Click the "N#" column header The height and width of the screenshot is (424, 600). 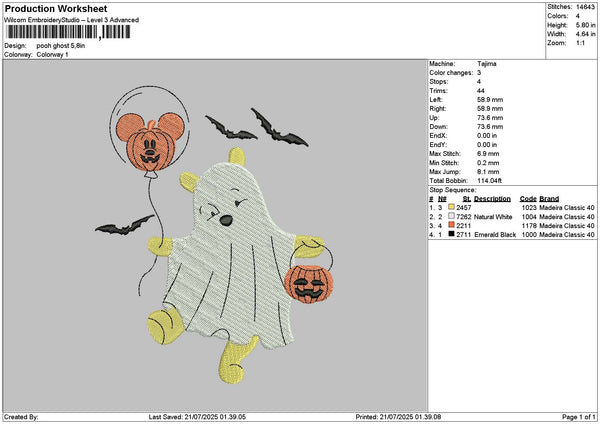(442, 199)
